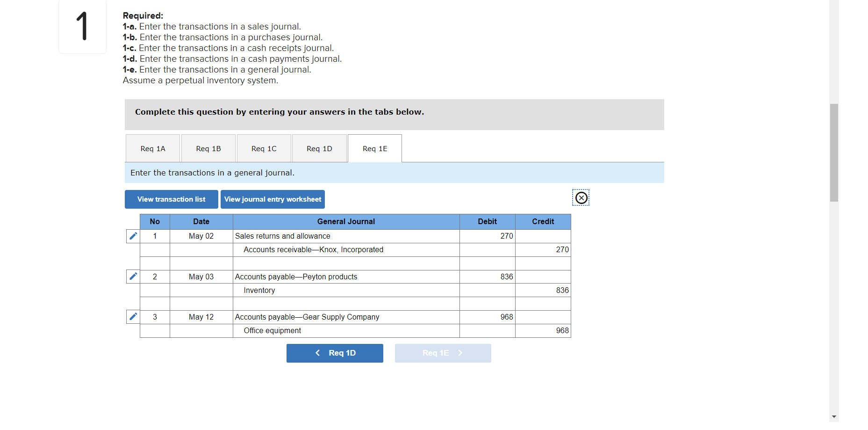
Task: Click the right chevron on Req 1E button
Action: (460, 353)
